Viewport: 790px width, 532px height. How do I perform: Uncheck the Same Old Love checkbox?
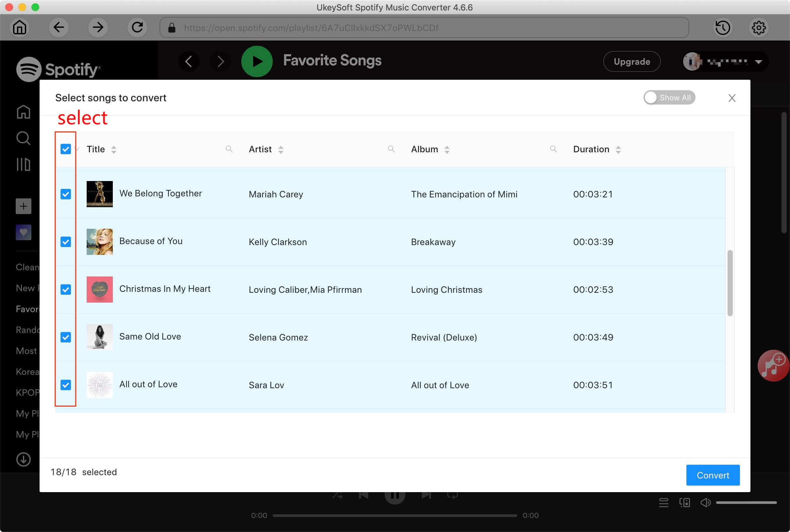[65, 337]
